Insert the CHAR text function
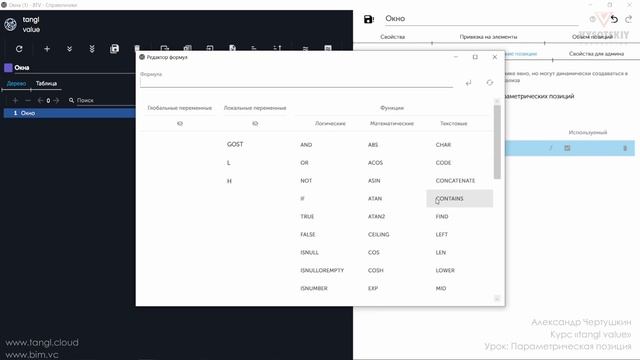The image size is (640, 360). pyautogui.click(x=443, y=145)
